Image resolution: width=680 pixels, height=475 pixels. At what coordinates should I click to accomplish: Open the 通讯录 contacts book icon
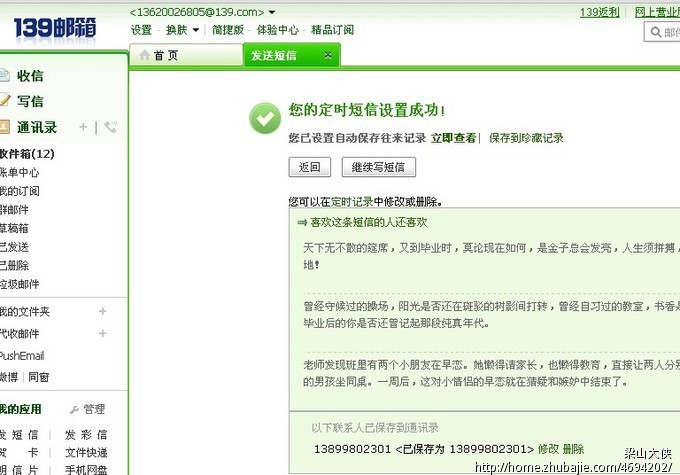click(x=4, y=127)
